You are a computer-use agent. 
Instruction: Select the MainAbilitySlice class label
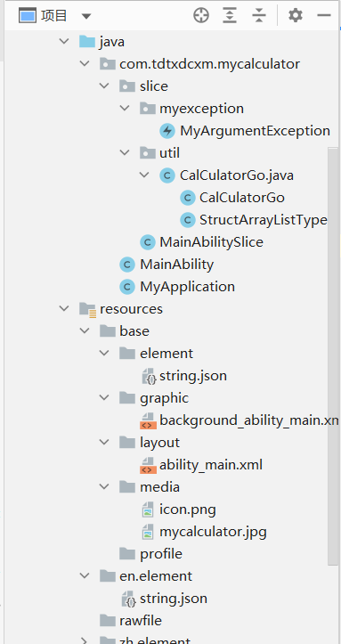(x=211, y=242)
